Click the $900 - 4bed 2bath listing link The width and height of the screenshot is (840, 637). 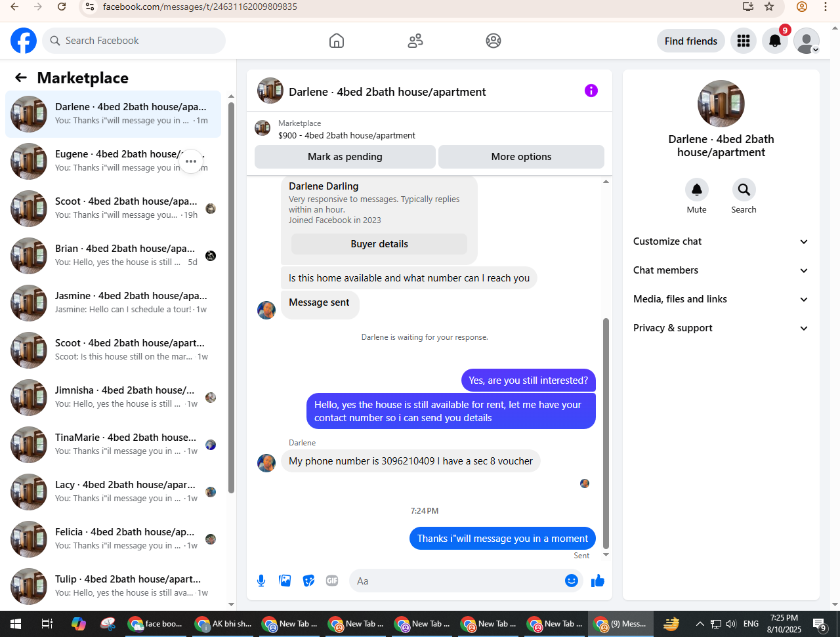(x=346, y=135)
